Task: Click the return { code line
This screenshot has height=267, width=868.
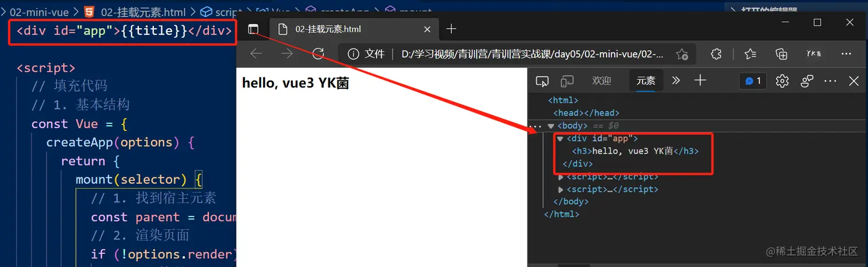Action: click(91, 161)
